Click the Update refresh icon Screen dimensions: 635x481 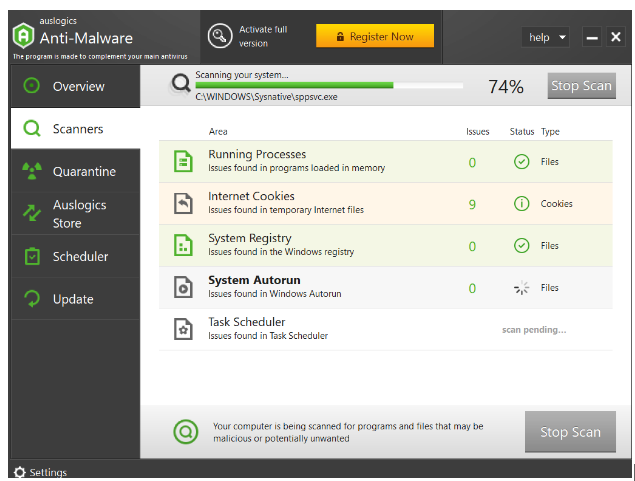pos(32,299)
